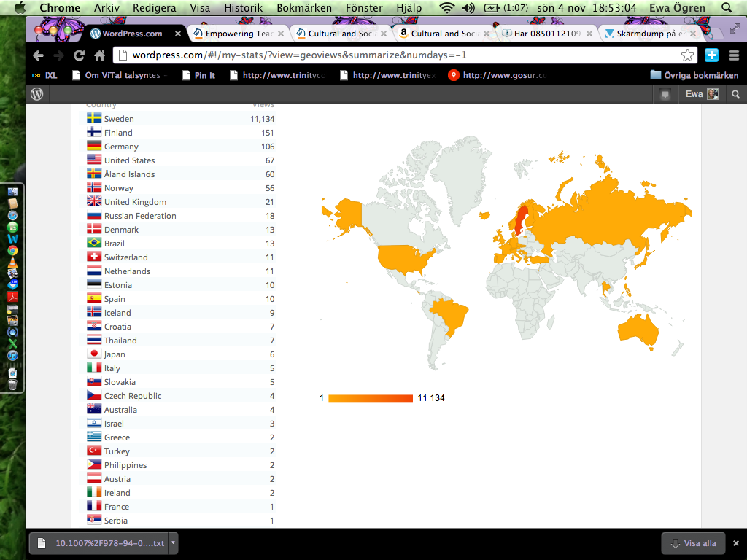Viewport: 747px width, 560px height.
Task: Open the Bokmärken menu
Action: click(x=301, y=8)
